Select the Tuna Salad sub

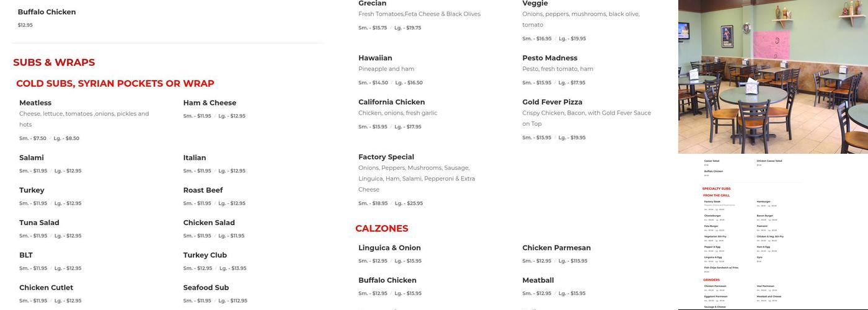coord(39,223)
